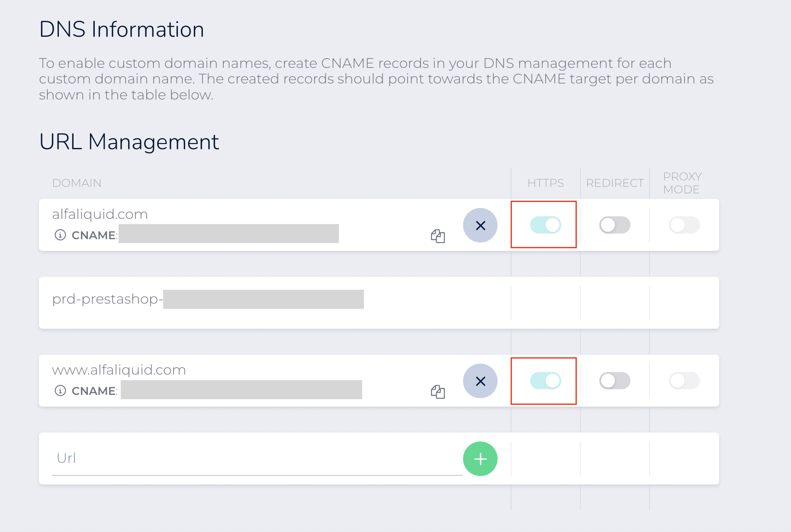Click info icon beside www.alfaliquid.com CNAME
Screen dimensions: 791x532
pos(60,391)
